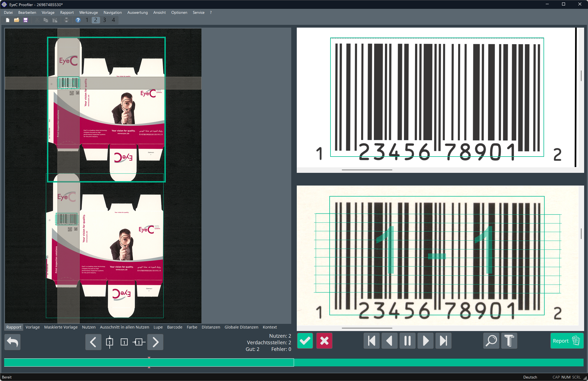Switch to view mode 3 in toolbar
The image size is (588, 381).
coord(104,20)
